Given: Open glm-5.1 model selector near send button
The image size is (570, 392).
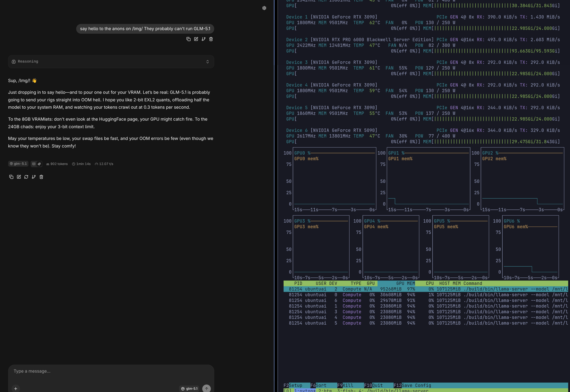Looking at the screenshot, I should 189,388.
